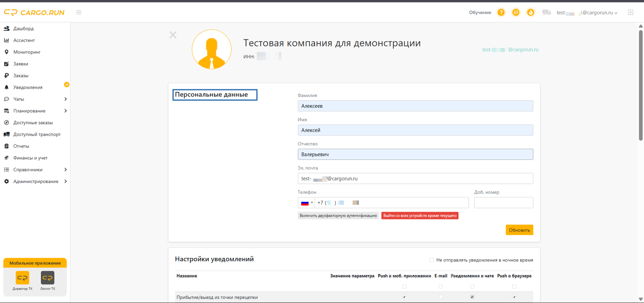
Task: Expand the Чаты sidebar submenu
Action: click(x=65, y=99)
